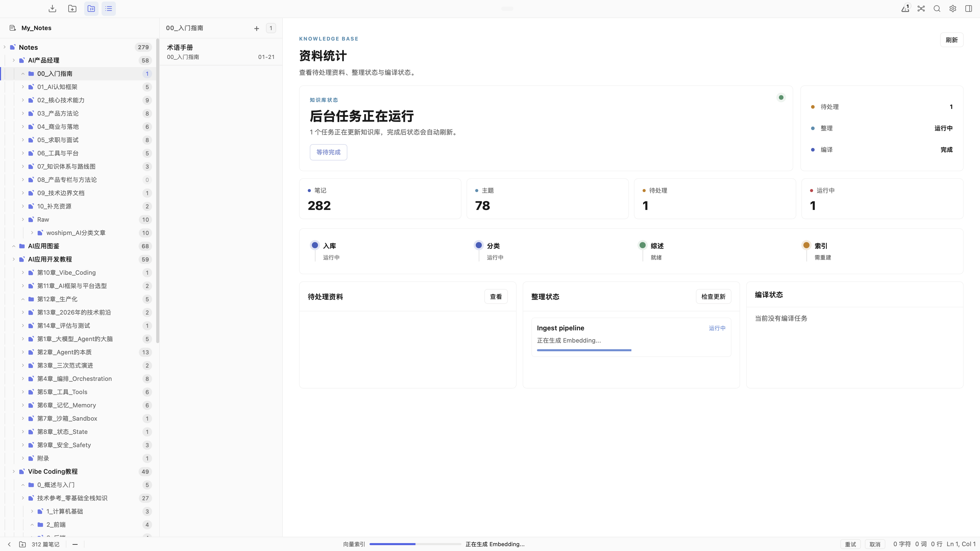Select the 技术参考_零基础全栈知识 folder
980x551 pixels.
[x=78, y=498]
